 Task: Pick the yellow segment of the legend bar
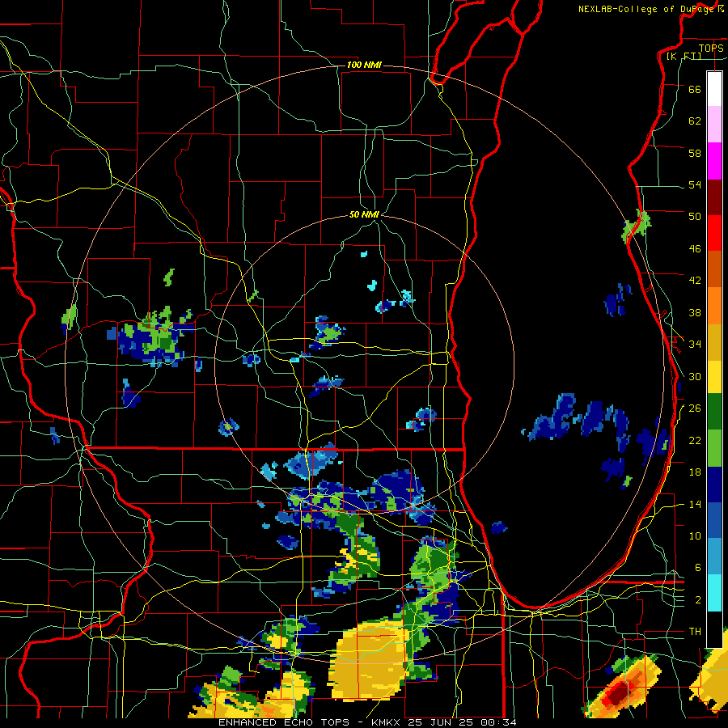[x=714, y=377]
